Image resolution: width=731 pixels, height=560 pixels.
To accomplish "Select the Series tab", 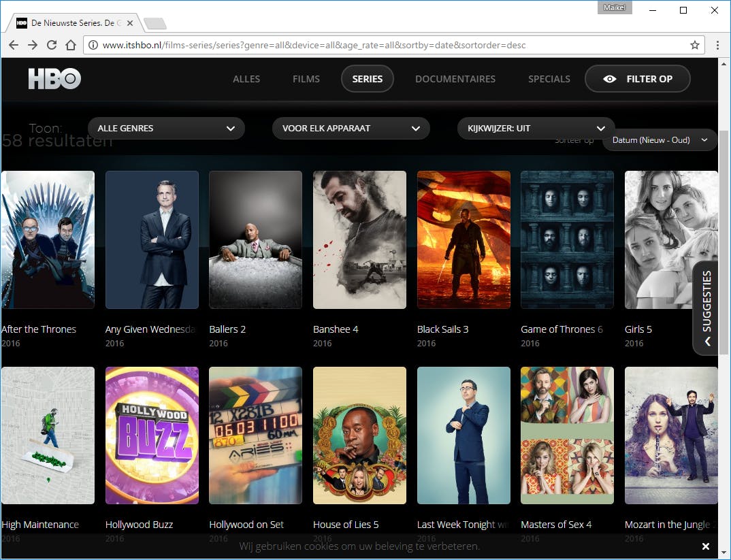I will point(368,79).
